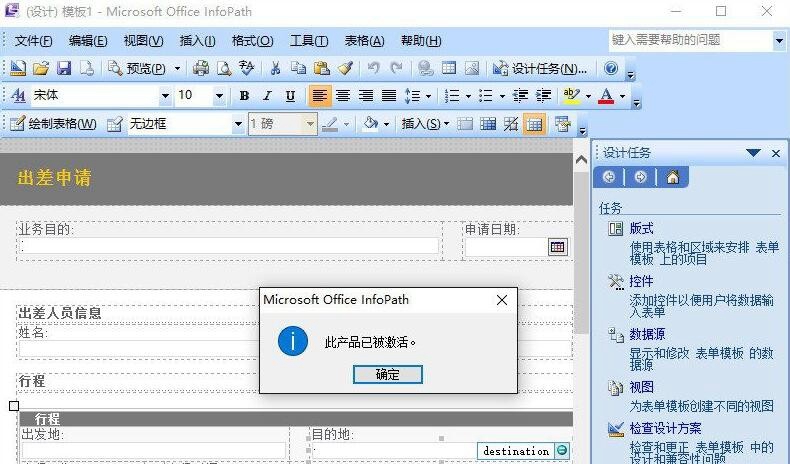Toggle Underline formatting

[x=290, y=96]
